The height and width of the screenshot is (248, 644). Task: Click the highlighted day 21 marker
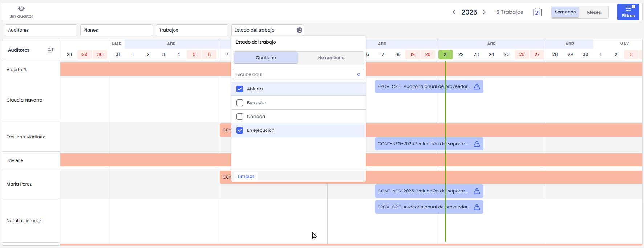(x=445, y=54)
